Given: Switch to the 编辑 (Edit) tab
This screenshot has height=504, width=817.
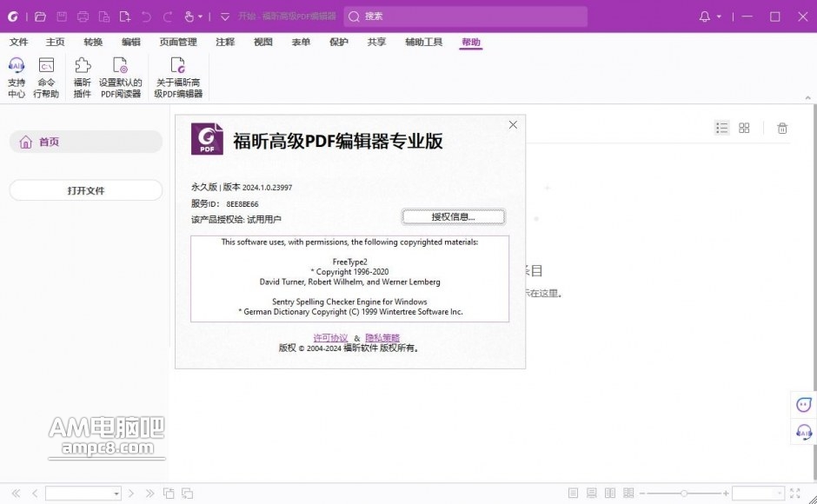Looking at the screenshot, I should pos(130,43).
